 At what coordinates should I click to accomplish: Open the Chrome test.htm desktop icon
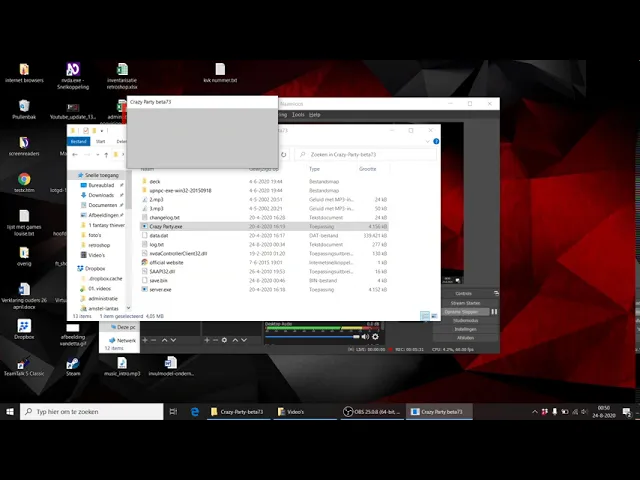click(24, 182)
